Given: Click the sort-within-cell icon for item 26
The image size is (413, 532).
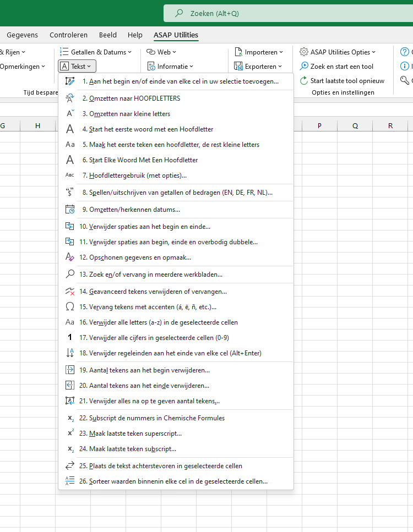Looking at the screenshot, I should [x=69, y=481].
